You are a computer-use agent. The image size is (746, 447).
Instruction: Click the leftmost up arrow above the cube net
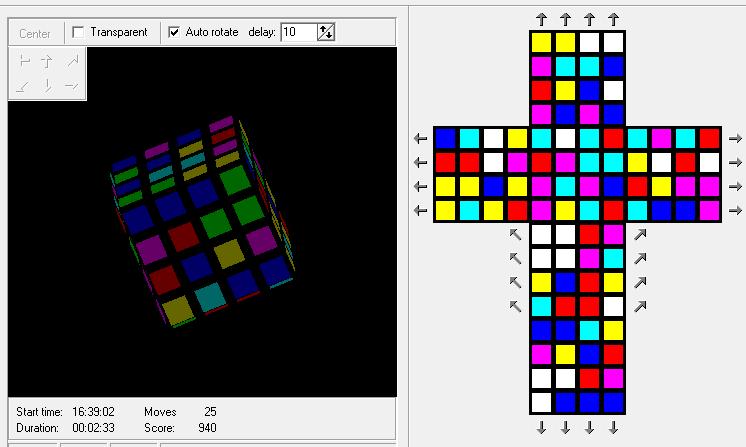pyautogui.click(x=541, y=18)
